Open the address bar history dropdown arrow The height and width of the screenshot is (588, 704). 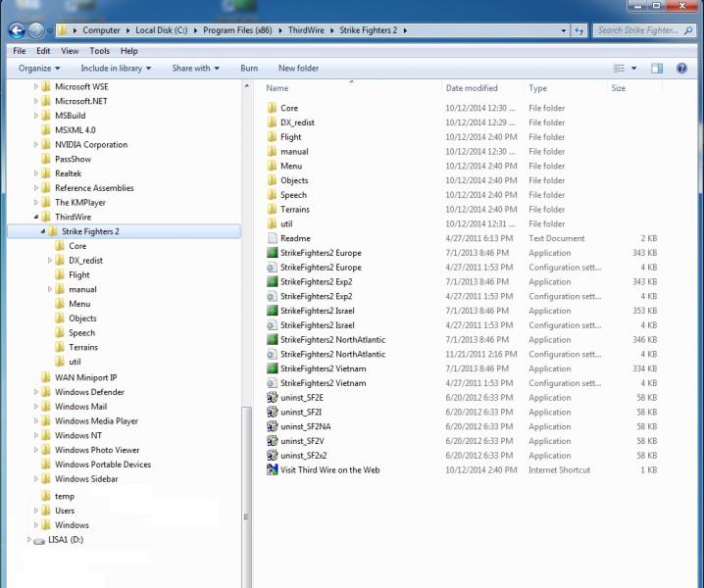564,30
